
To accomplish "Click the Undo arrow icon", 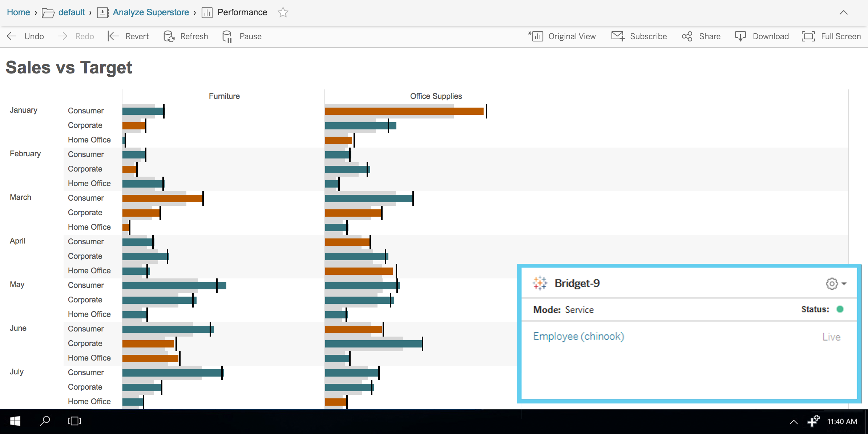I will (x=12, y=36).
